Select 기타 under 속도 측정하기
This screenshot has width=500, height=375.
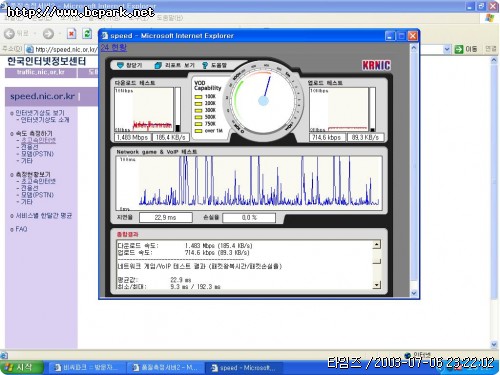pos(27,161)
